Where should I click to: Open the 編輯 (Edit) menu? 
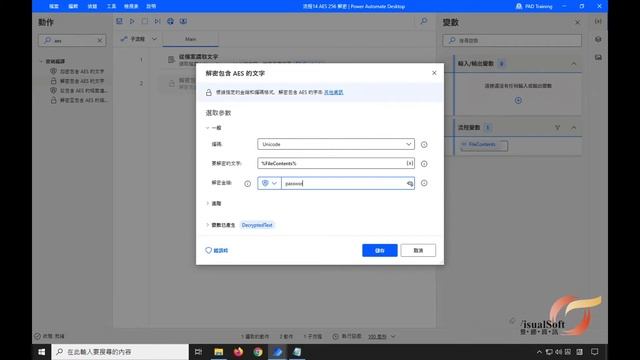(x=73, y=6)
